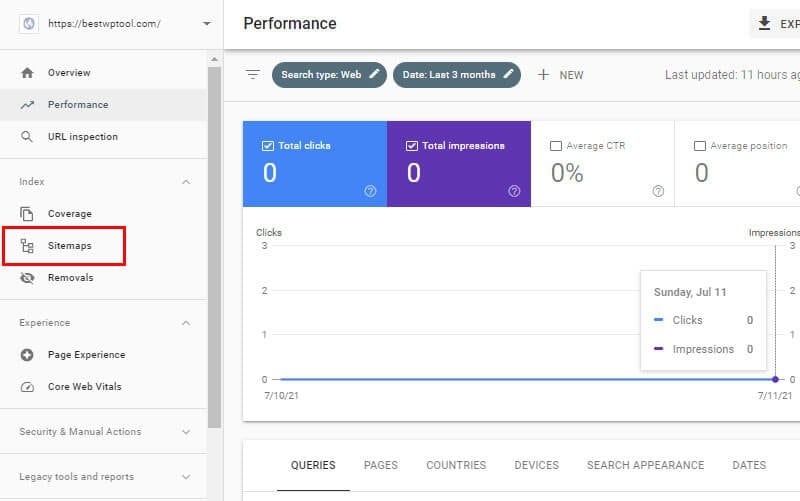Click the Export download icon
Image resolution: width=800 pixels, height=501 pixels.
click(764, 23)
